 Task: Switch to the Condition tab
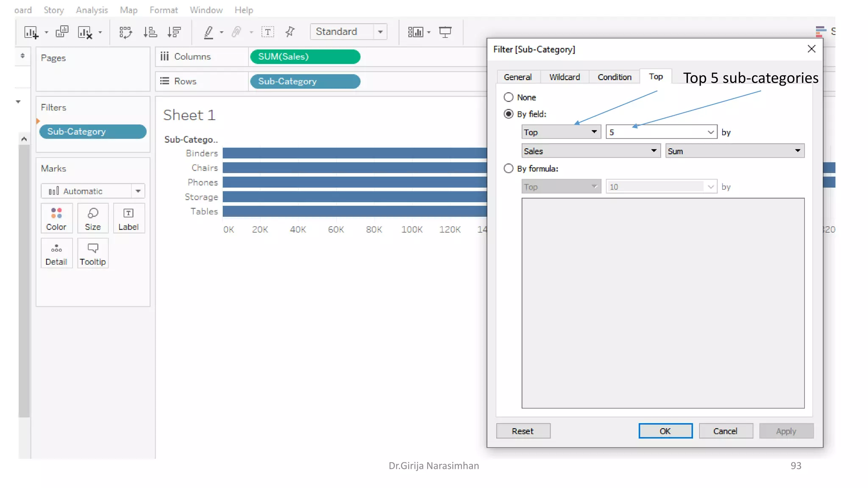[614, 77]
